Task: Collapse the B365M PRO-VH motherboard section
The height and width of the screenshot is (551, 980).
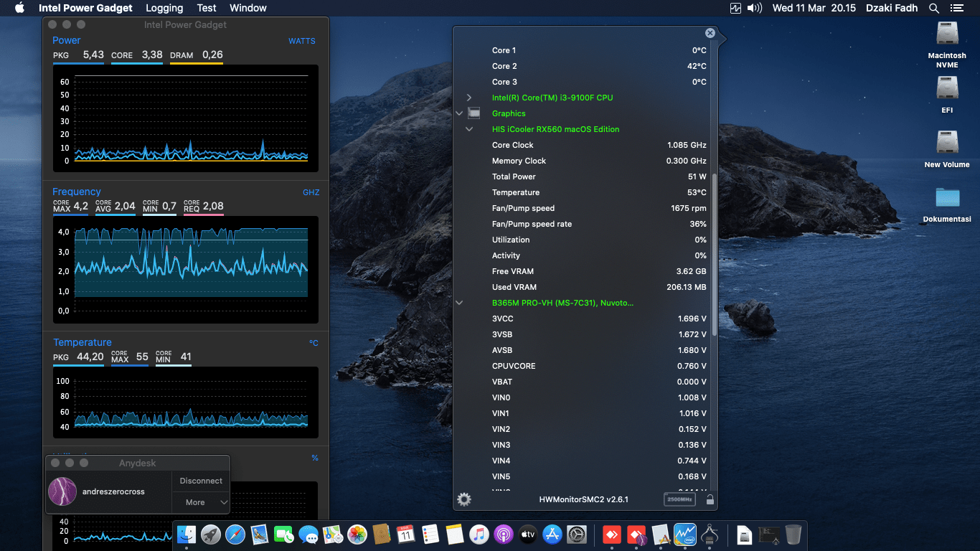Action: [x=459, y=302]
